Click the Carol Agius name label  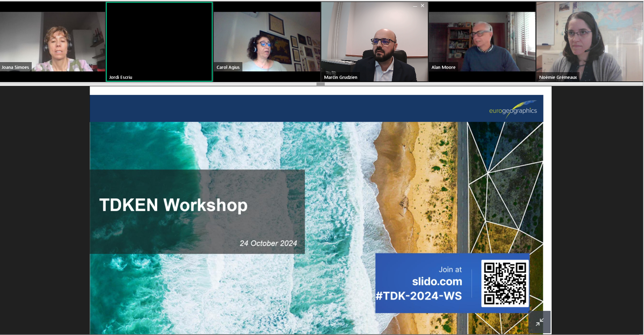click(x=228, y=67)
